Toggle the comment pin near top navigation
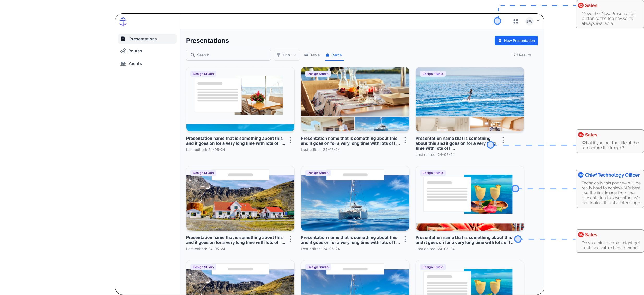This screenshot has height=295, width=644. [497, 21]
